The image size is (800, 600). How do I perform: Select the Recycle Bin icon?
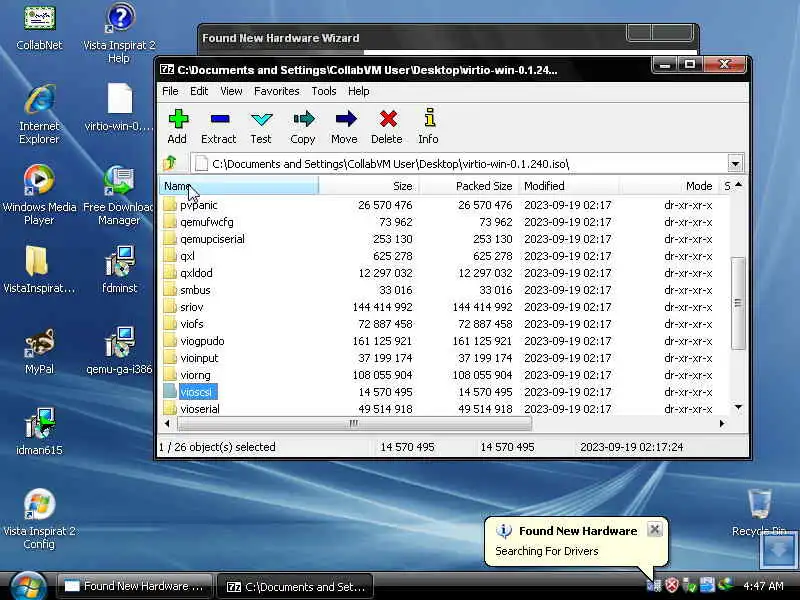coord(759,512)
